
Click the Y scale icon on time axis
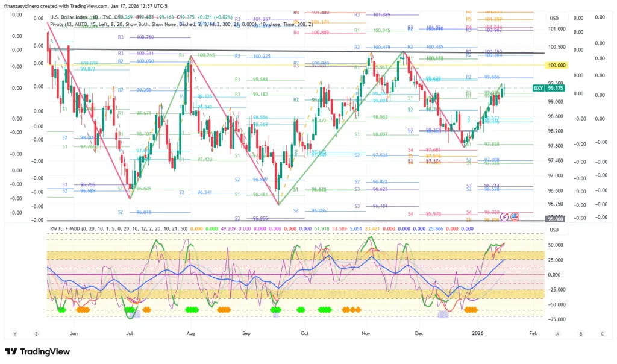pos(15,333)
